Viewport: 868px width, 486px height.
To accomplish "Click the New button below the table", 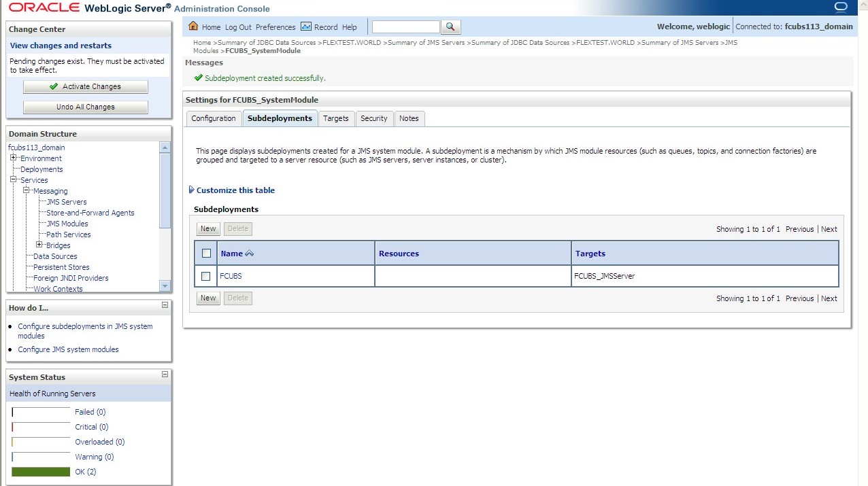I will click(x=208, y=298).
